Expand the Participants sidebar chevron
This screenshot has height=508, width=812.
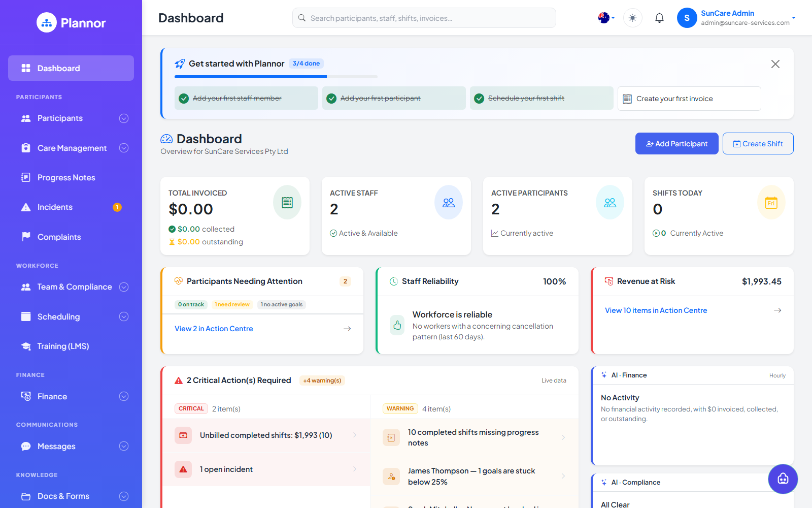coord(124,118)
